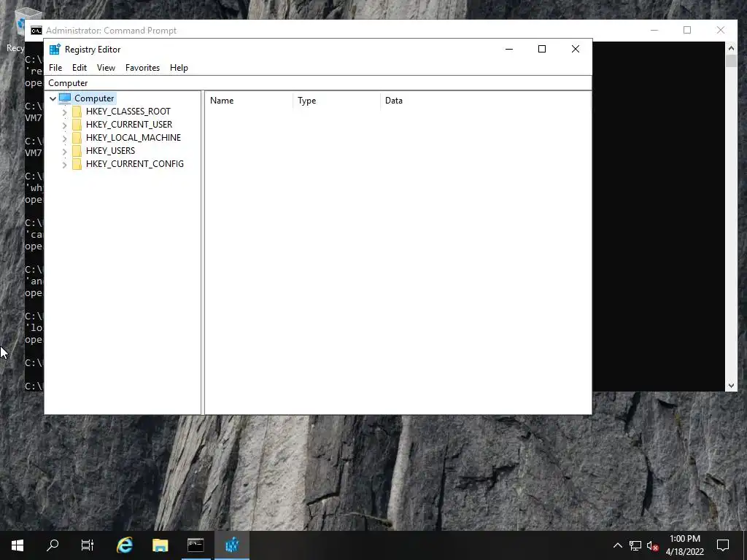The image size is (747, 560).
Task: Expand the HKEY_CURRENT_USER key
Action: (x=64, y=125)
